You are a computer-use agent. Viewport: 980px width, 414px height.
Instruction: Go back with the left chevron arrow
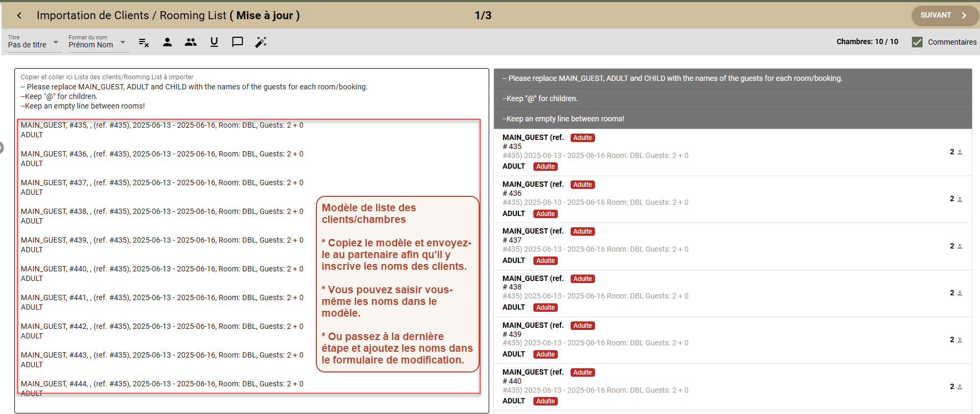19,15
